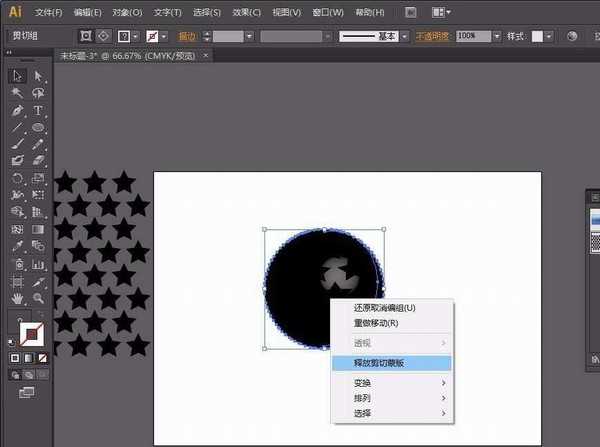Select the Type tool
This screenshot has height=447, width=600.
[x=38, y=111]
